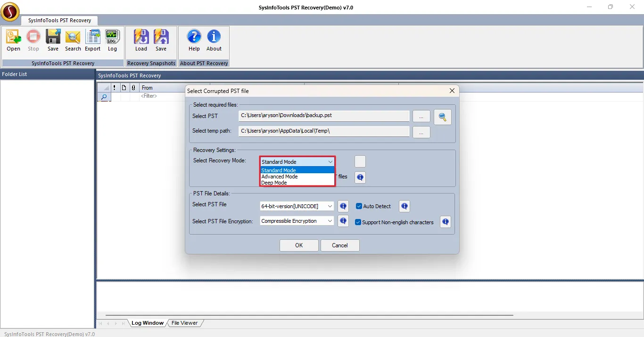Click the document type column header icon
The image size is (644, 337).
pos(124,88)
